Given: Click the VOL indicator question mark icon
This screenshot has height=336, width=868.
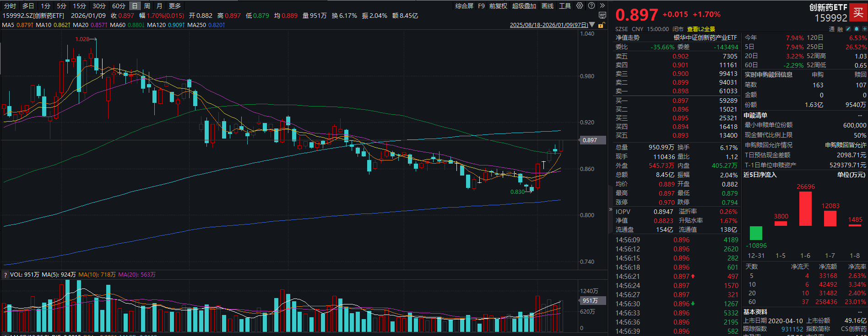Looking at the screenshot, I should pos(5,275).
